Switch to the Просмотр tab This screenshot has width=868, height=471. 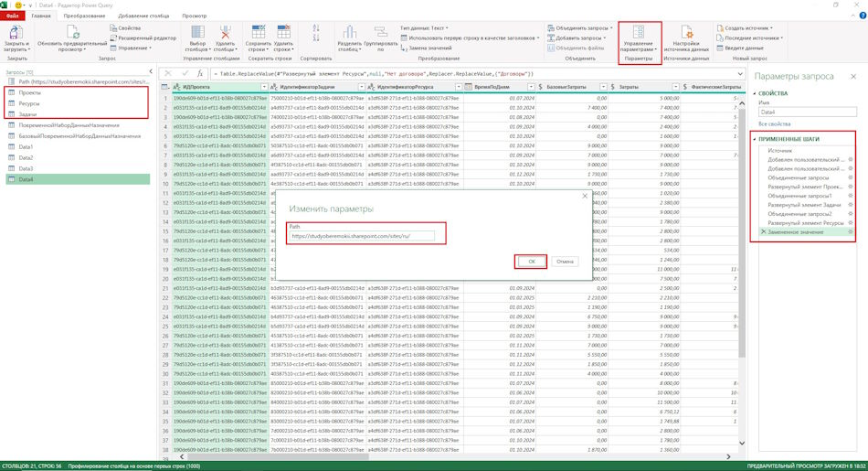tap(195, 16)
